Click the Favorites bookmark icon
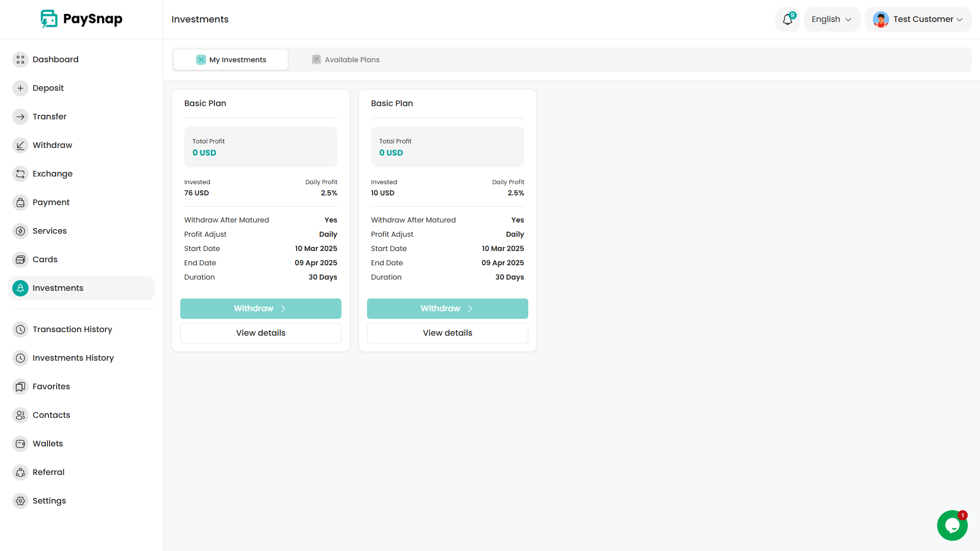 20,387
